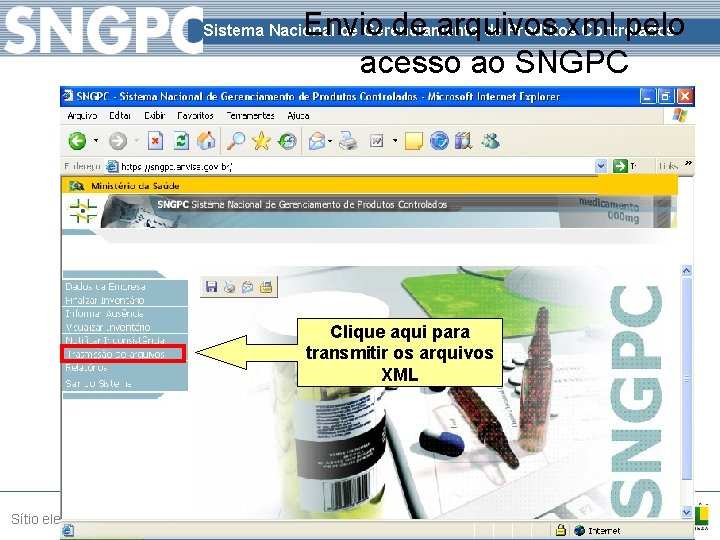
Task: Click Transmissão de arquivos in the sidebar
Action: (123, 354)
